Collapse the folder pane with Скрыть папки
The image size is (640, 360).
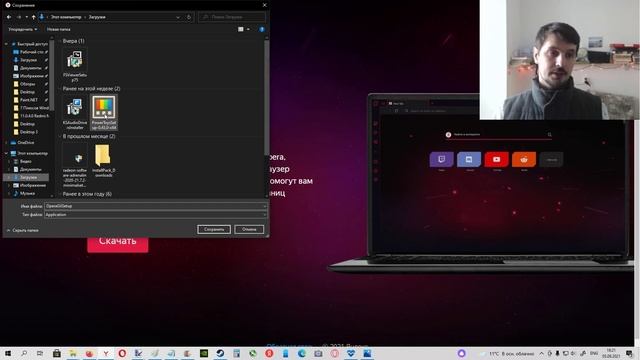click(x=23, y=231)
